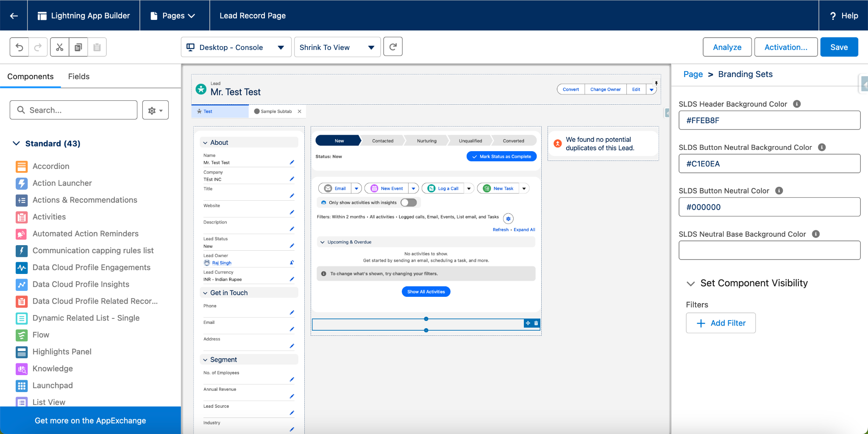Screen dimensions: 868x434
Task: Switch to the Fields tab
Action: pos(79,77)
